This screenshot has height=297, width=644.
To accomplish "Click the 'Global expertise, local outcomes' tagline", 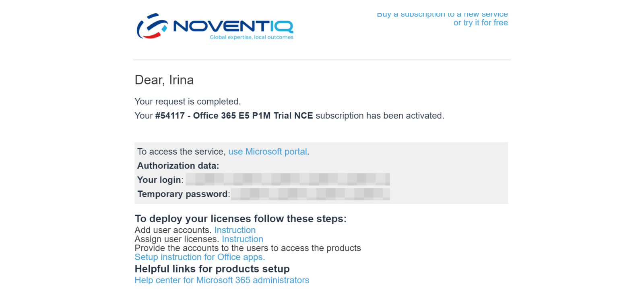I will click(251, 37).
